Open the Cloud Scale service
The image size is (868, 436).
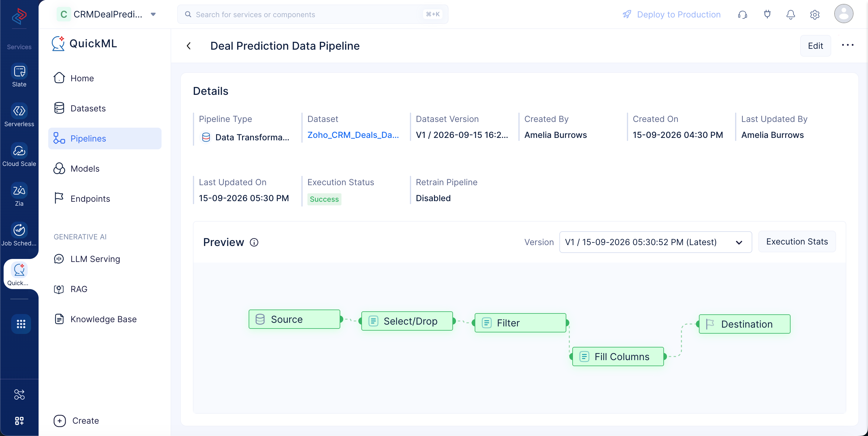click(x=19, y=155)
